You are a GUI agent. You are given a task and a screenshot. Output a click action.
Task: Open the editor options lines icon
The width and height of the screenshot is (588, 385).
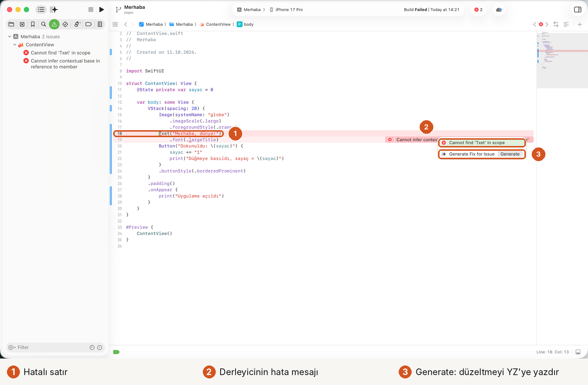pyautogui.click(x=566, y=24)
